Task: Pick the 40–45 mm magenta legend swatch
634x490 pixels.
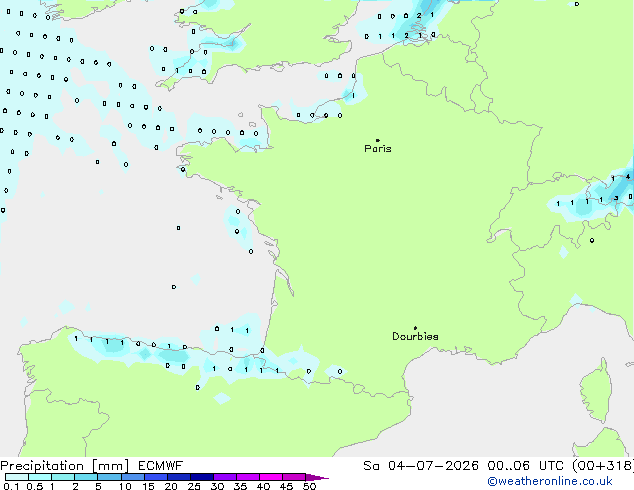Action: click(x=271, y=477)
